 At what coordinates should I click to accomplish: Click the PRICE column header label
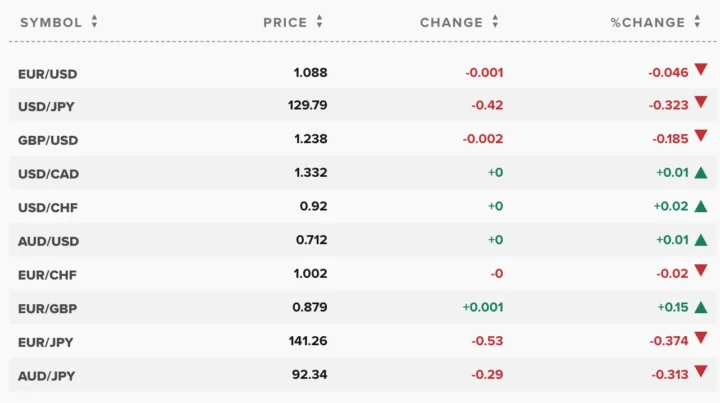pyautogui.click(x=285, y=22)
